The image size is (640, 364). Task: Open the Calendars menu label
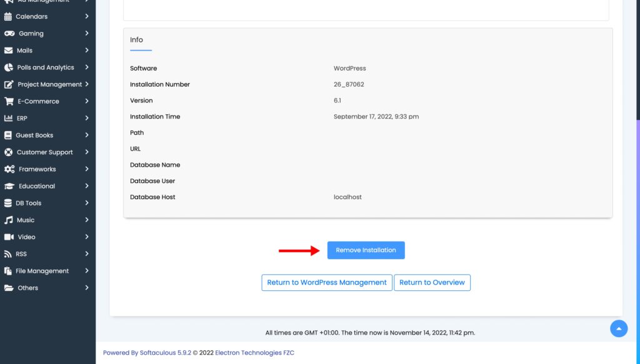pyautogui.click(x=31, y=17)
